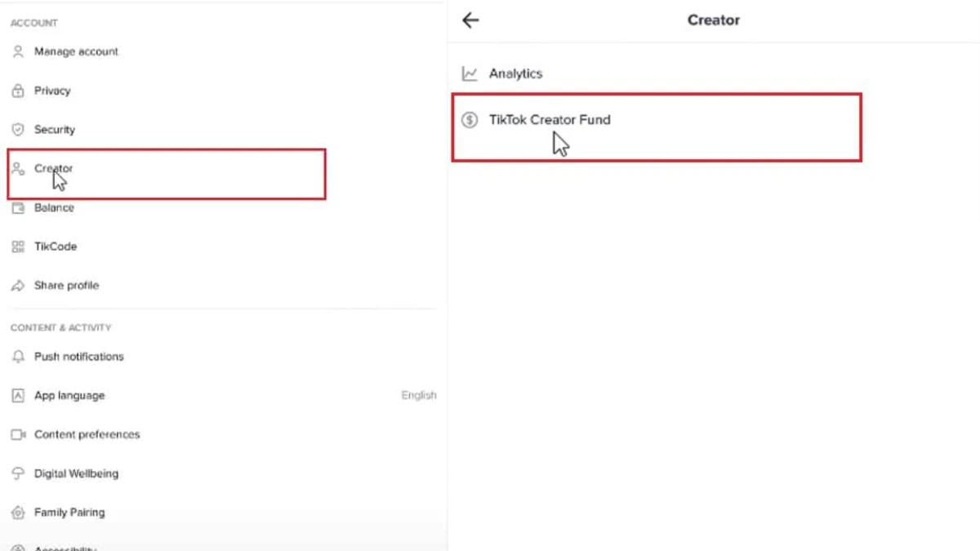980x551 pixels.
Task: Click the Push notifications bell icon
Action: (18, 357)
